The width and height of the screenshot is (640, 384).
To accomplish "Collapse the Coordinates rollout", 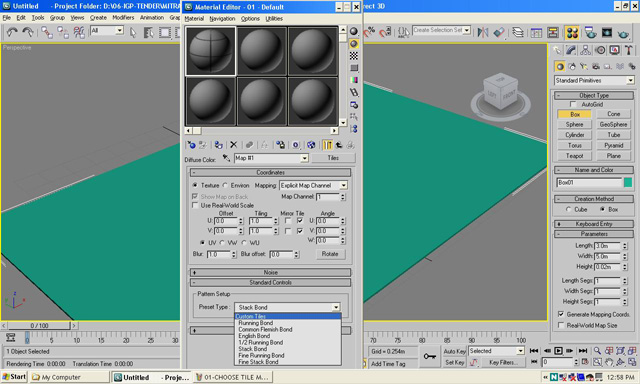I will pyautogui.click(x=270, y=173).
